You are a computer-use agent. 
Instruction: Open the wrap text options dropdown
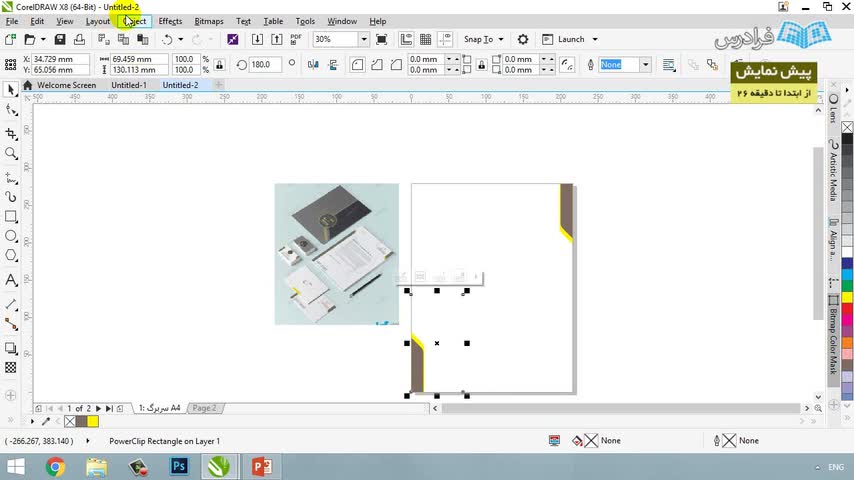669,64
